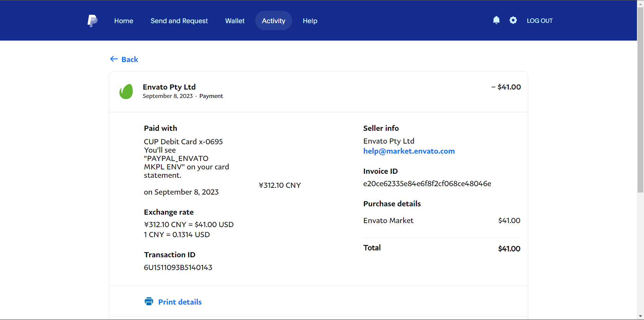The width and height of the screenshot is (644, 320).
Task: Go to the Home tab
Action: coord(123,21)
